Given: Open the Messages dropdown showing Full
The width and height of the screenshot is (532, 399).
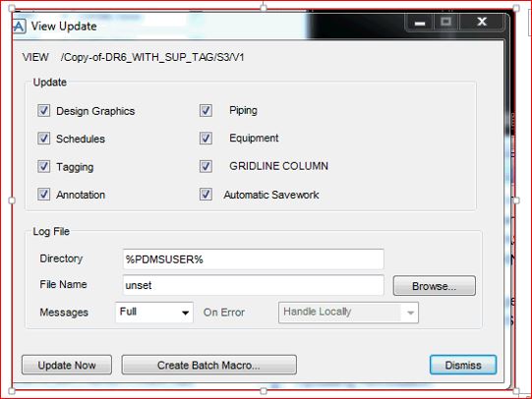Looking at the screenshot, I should pos(154,313).
